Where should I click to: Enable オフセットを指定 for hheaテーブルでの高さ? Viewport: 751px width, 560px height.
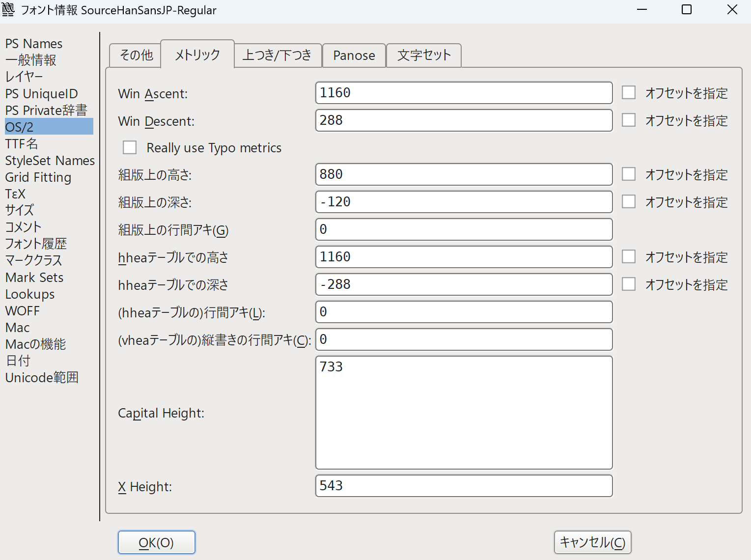pos(629,256)
